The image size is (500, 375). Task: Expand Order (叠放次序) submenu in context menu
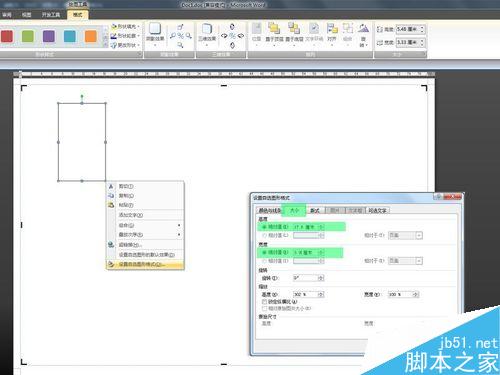145,235
